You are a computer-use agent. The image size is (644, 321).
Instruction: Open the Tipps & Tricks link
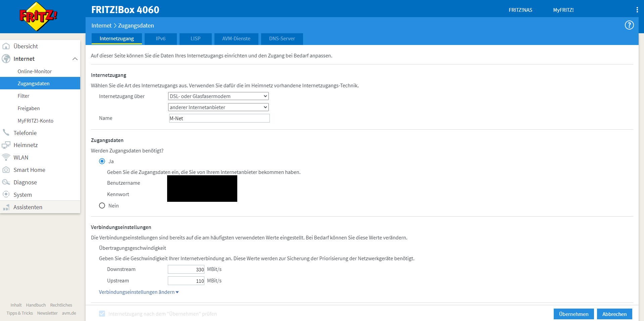(20, 313)
